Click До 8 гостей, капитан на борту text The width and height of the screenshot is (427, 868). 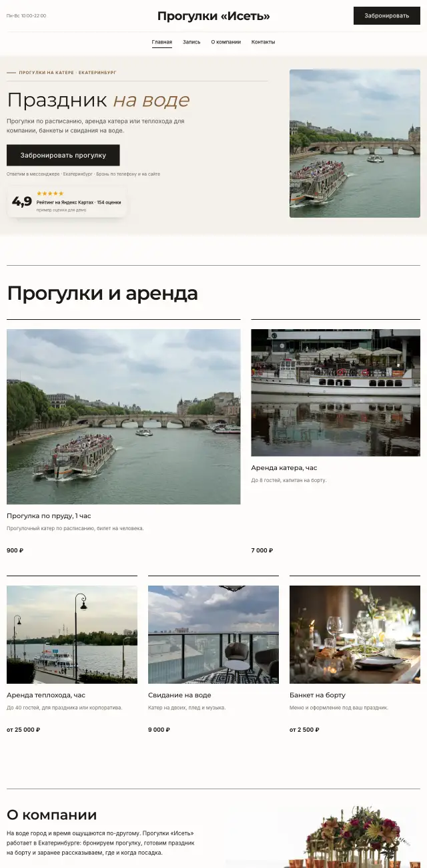pos(289,480)
